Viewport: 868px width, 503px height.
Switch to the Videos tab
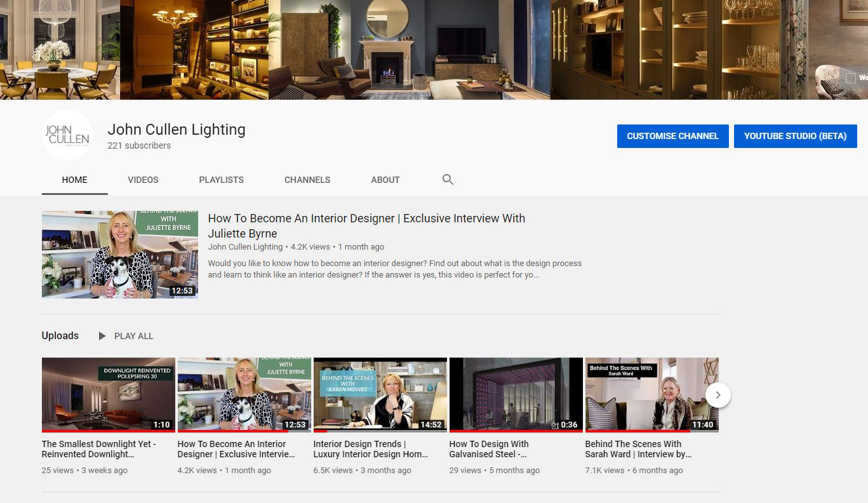[x=143, y=180]
